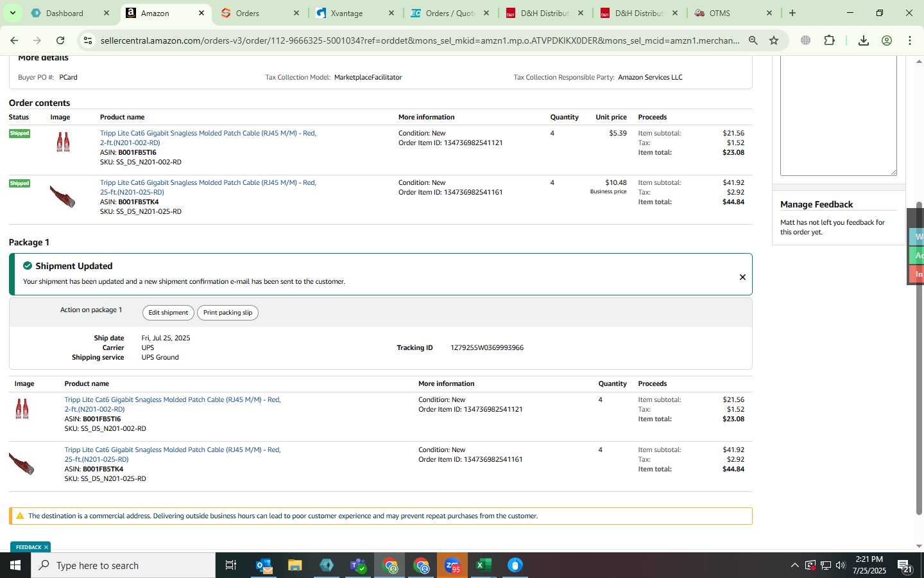Switch to the Dashboard tab

point(64,13)
